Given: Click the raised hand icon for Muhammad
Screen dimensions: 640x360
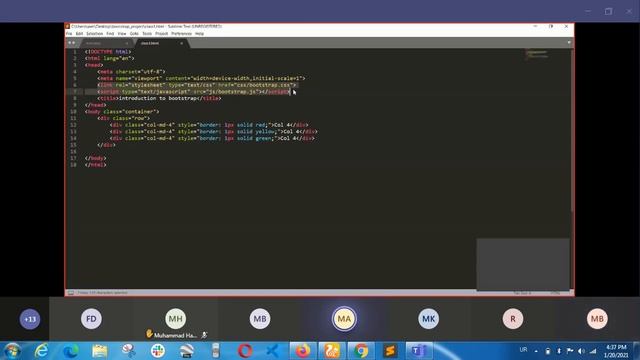Looking at the screenshot, I should (149, 334).
